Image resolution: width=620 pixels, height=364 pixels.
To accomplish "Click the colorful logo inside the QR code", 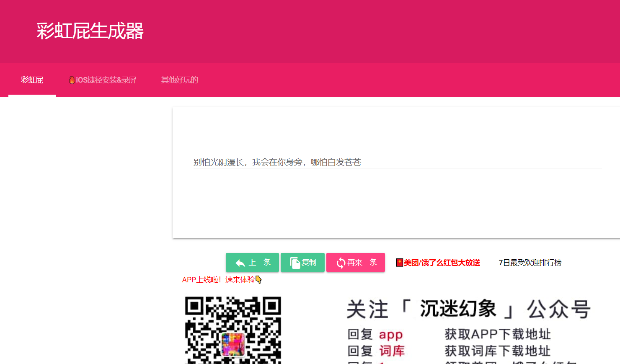I will pos(233,344).
